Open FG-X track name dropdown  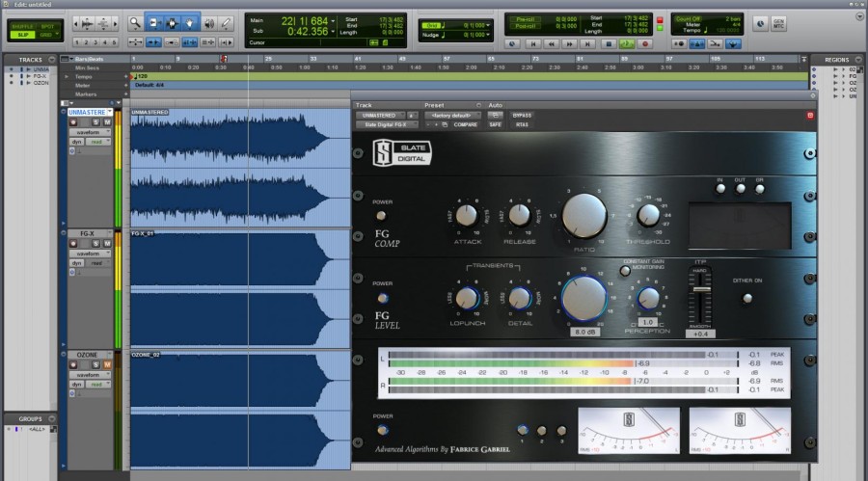tap(110, 233)
